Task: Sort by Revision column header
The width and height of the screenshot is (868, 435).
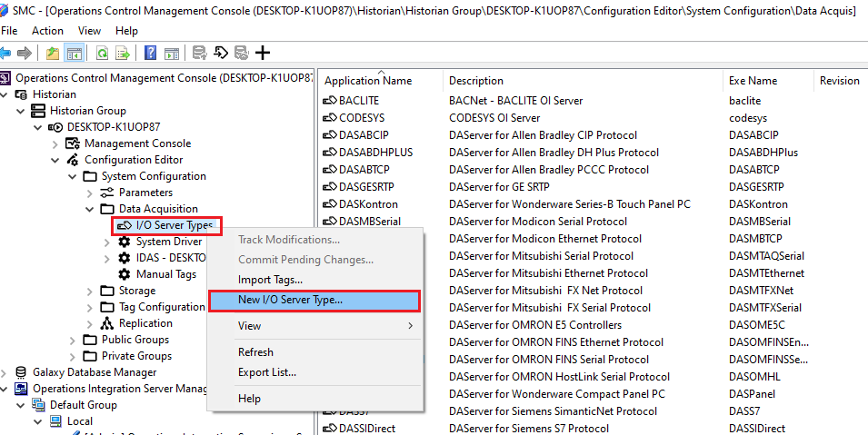Action: (841, 81)
